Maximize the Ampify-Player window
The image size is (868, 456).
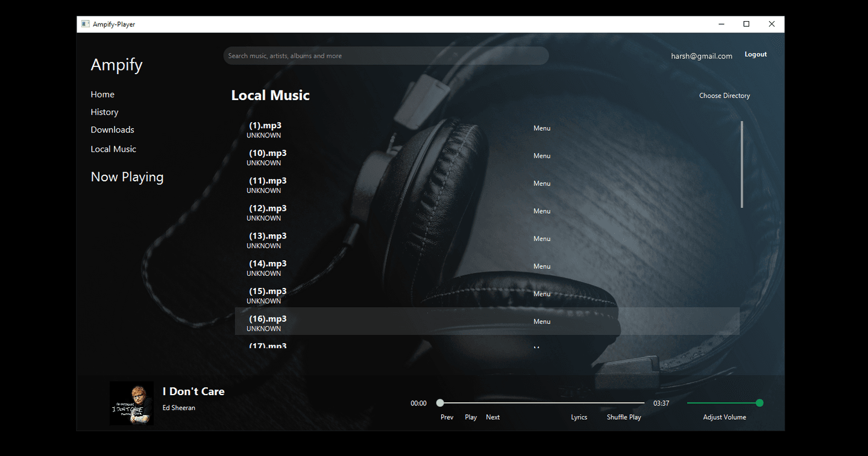pos(746,24)
